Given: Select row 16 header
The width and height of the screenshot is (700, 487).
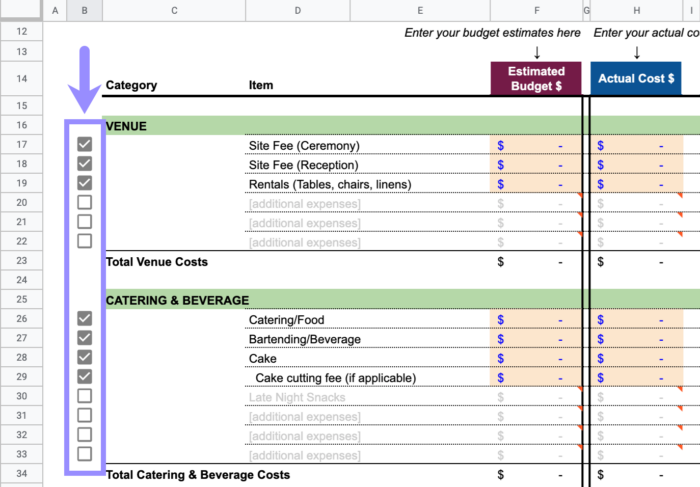Looking at the screenshot, I should coord(21,125).
